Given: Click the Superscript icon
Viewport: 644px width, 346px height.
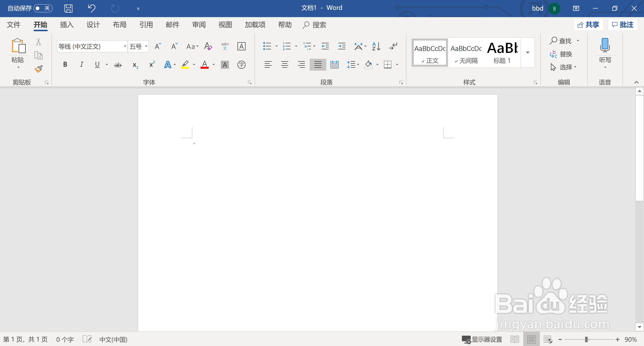Looking at the screenshot, I should coord(152,65).
